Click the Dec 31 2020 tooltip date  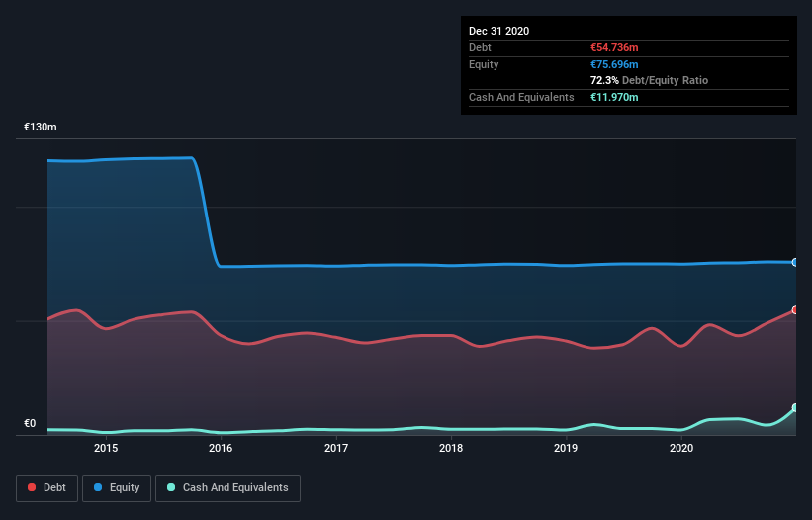tap(498, 31)
